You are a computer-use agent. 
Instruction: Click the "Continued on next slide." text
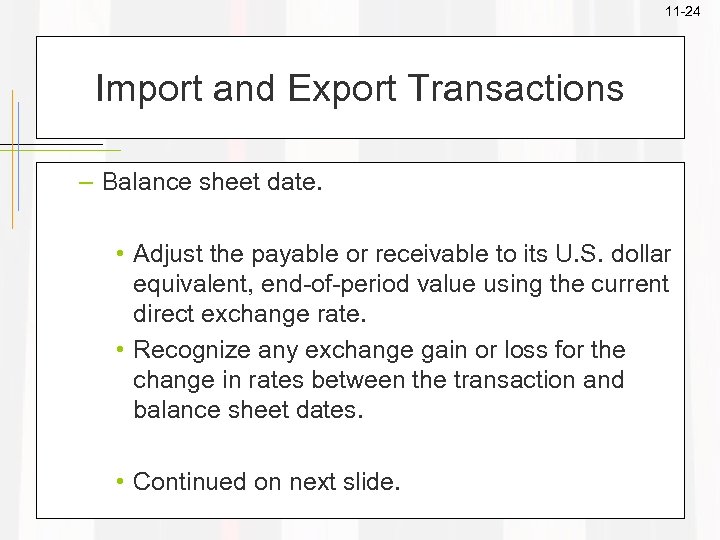pyautogui.click(x=266, y=482)
